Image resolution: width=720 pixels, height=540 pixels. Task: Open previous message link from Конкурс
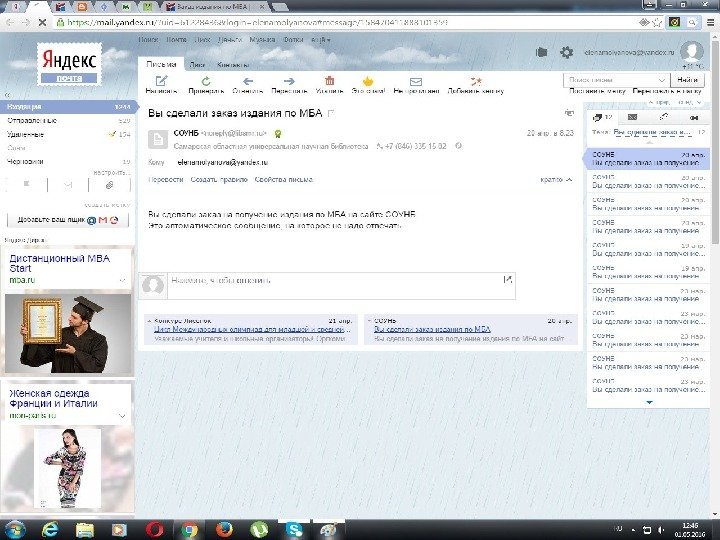coord(252,329)
